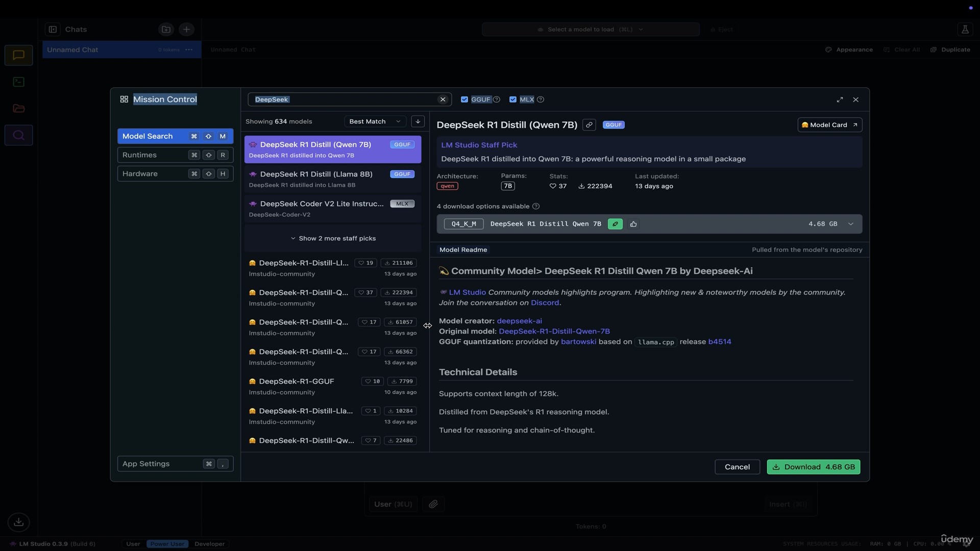Start a new chat with plus icon
980x551 pixels.
pos(187,30)
